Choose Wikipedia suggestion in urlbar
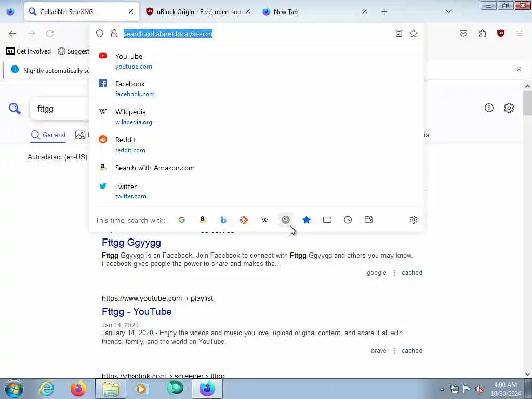 click(256, 117)
